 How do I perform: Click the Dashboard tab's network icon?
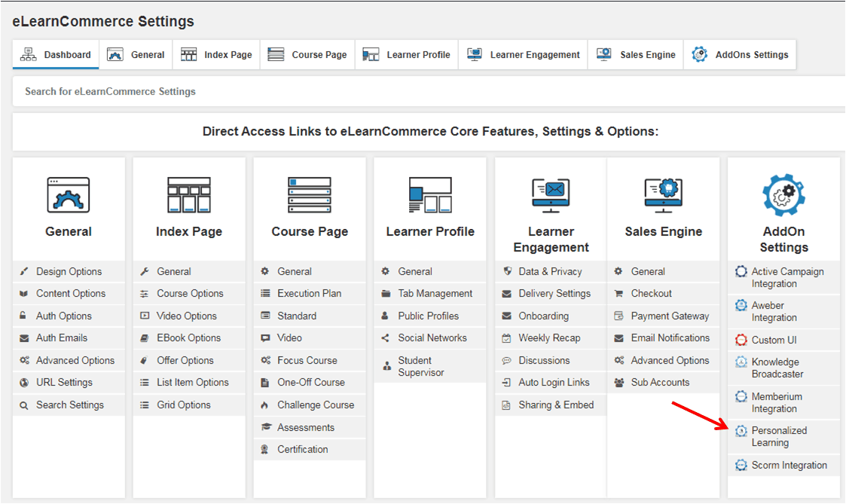point(29,54)
